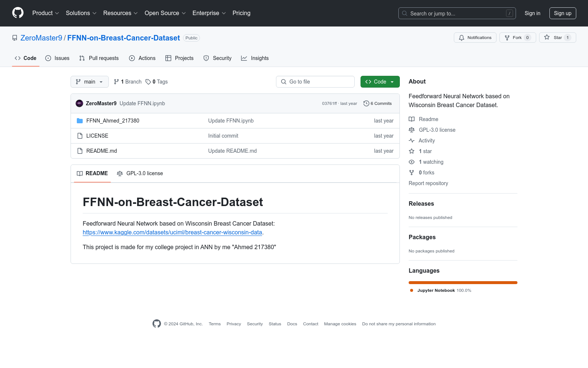Click the search icon in the header search
The width and height of the screenshot is (588, 368).
click(405, 13)
